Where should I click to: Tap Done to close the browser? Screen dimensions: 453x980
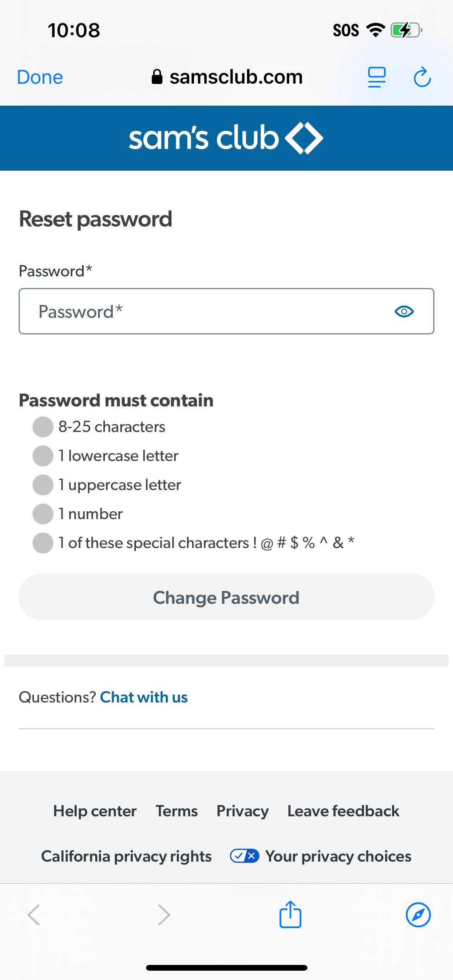click(40, 77)
